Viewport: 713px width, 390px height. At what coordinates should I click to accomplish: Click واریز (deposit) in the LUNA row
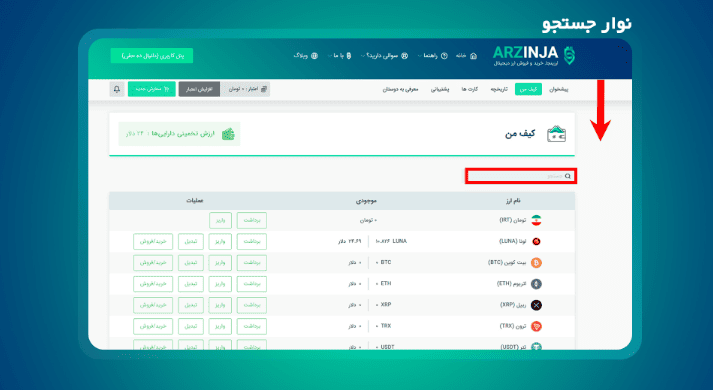[x=221, y=241]
